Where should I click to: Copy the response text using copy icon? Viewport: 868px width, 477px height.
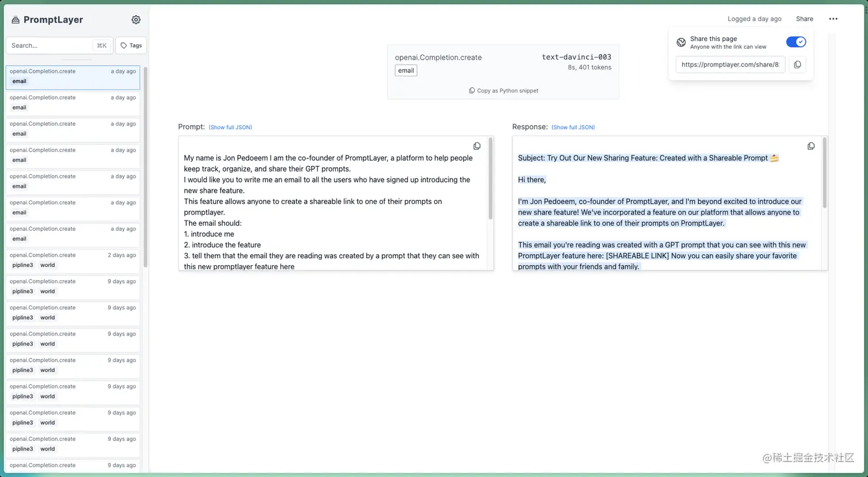click(811, 146)
